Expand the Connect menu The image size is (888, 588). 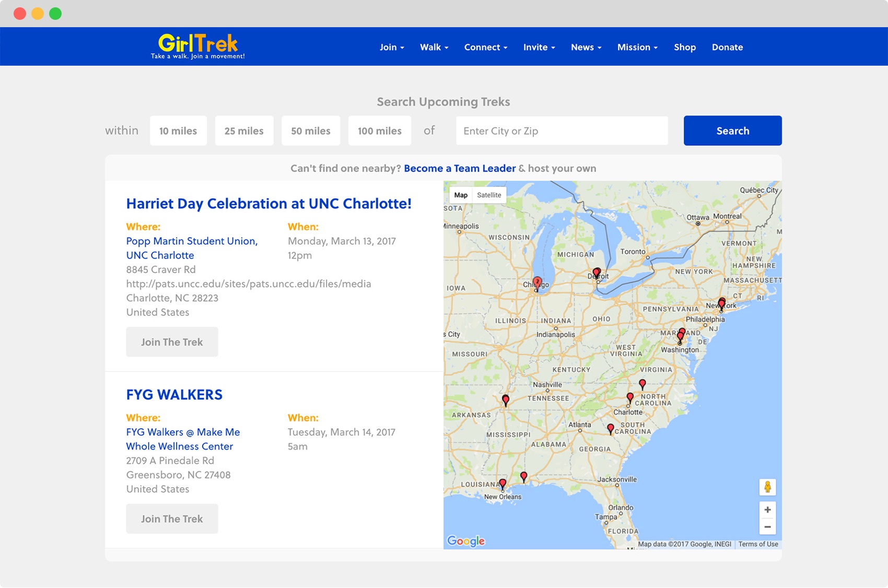pyautogui.click(x=486, y=47)
